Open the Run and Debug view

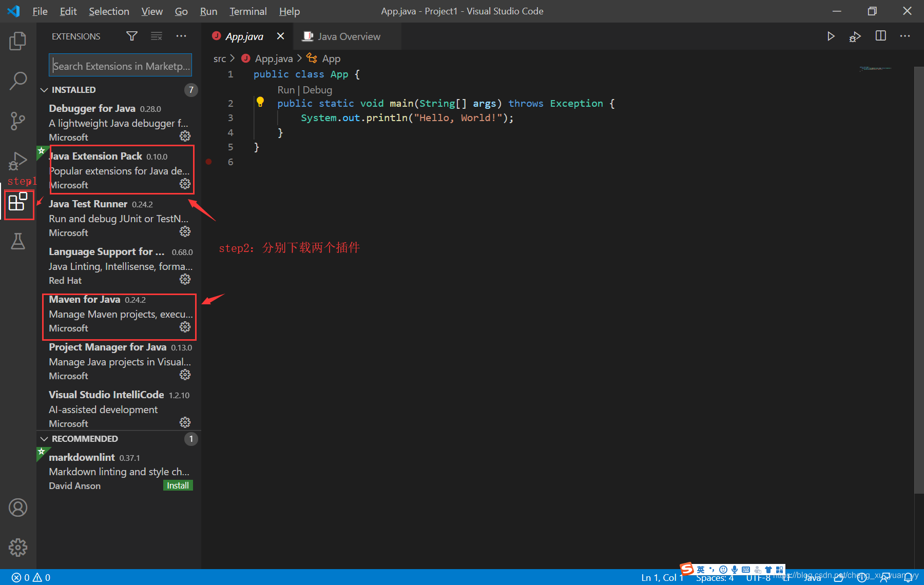click(18, 162)
